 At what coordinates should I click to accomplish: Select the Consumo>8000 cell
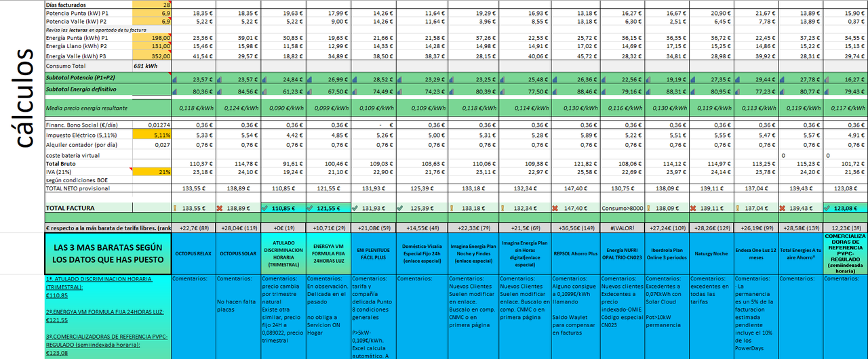point(621,209)
